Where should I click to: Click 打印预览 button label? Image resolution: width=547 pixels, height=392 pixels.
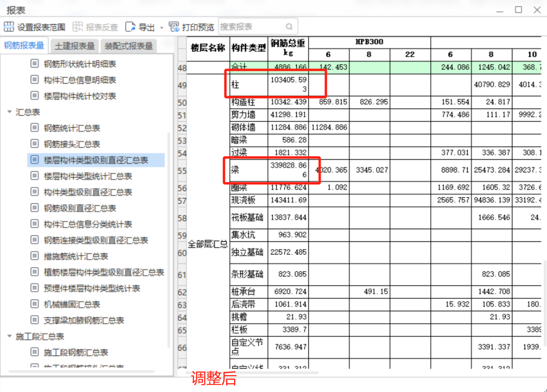pyautogui.click(x=198, y=27)
